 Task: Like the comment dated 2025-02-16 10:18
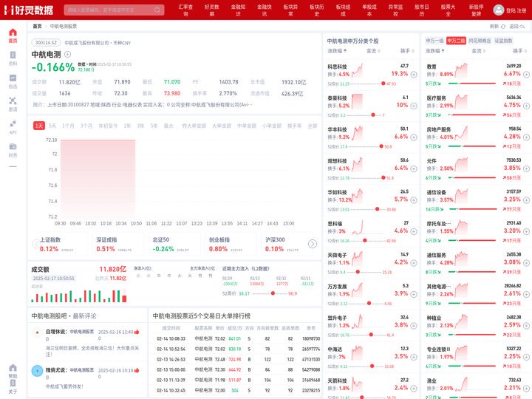point(137,370)
